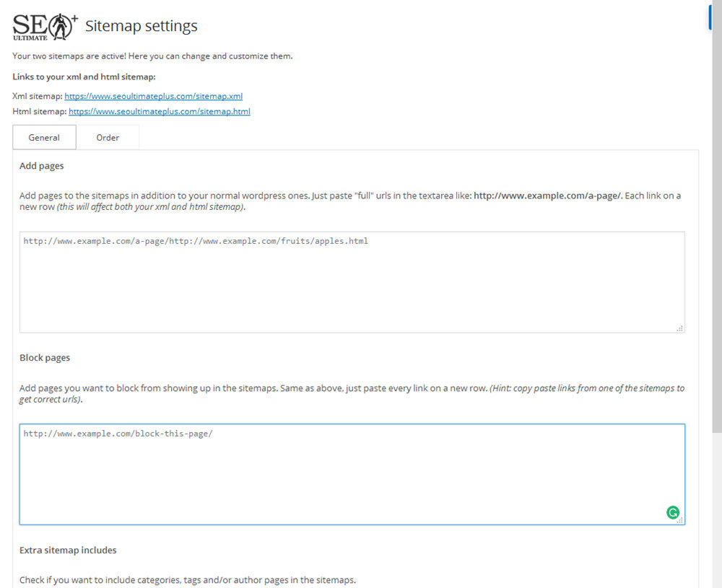The width and height of the screenshot is (722, 588).
Task: Switch to the Order tab
Action: 108,137
